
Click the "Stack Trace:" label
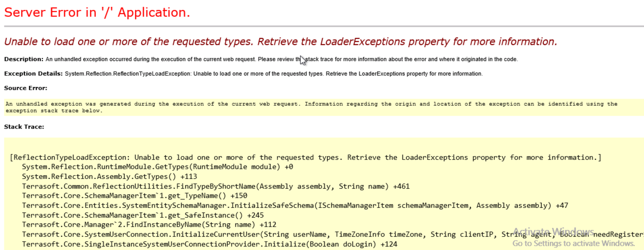point(24,127)
